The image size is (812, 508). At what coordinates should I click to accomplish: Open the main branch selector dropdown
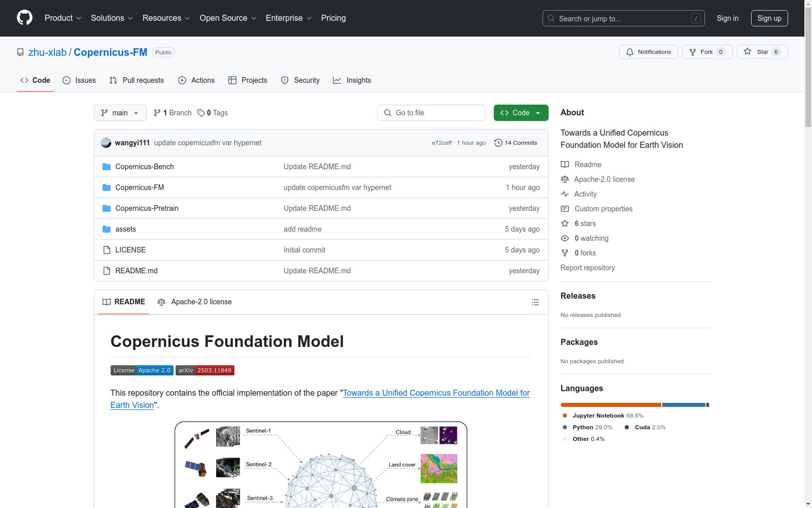pyautogui.click(x=120, y=113)
